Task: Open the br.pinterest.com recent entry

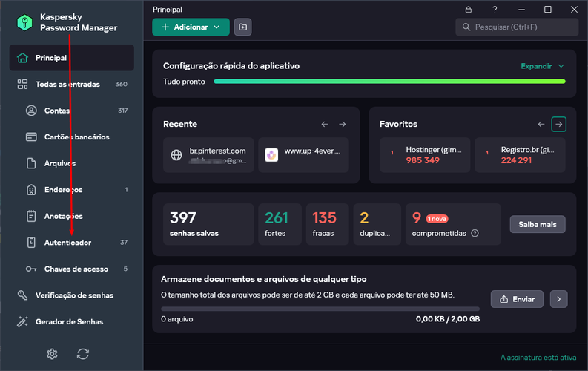Action: [x=208, y=155]
